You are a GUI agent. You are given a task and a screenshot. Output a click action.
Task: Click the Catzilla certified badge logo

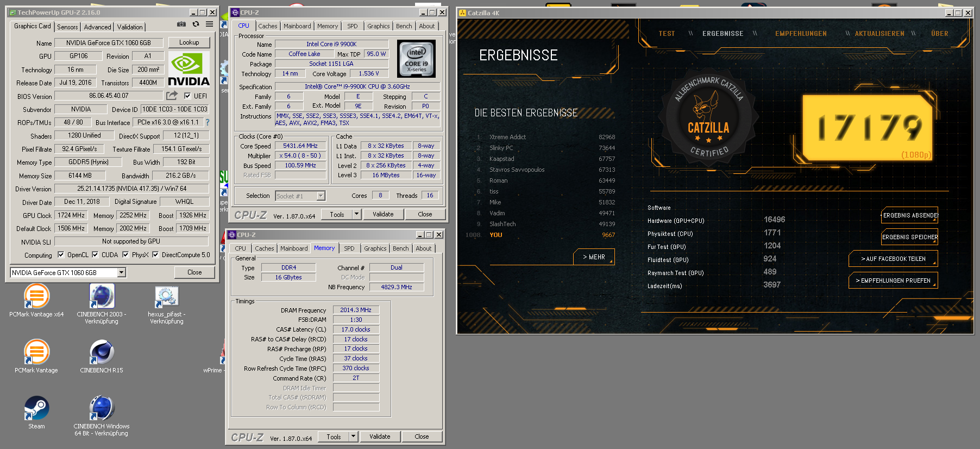coord(708,118)
